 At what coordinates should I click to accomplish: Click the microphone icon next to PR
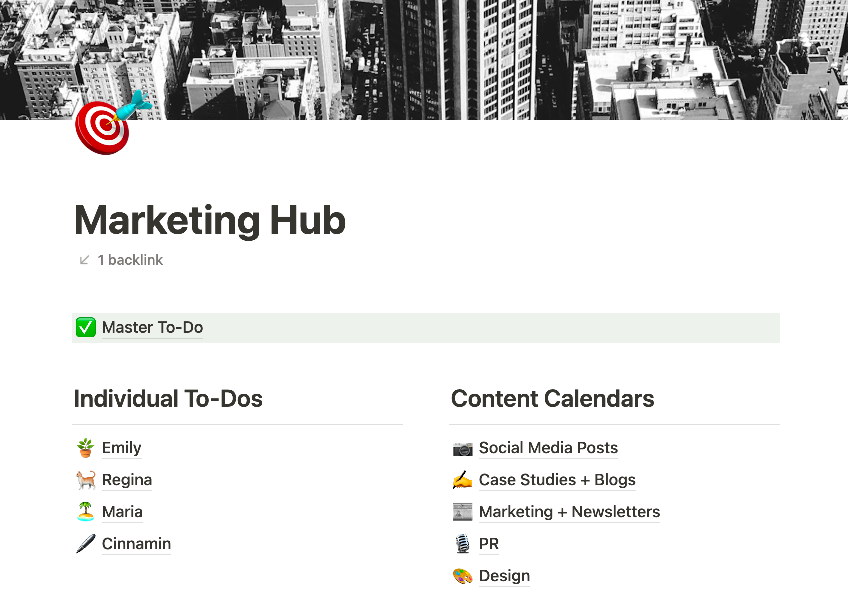point(463,544)
